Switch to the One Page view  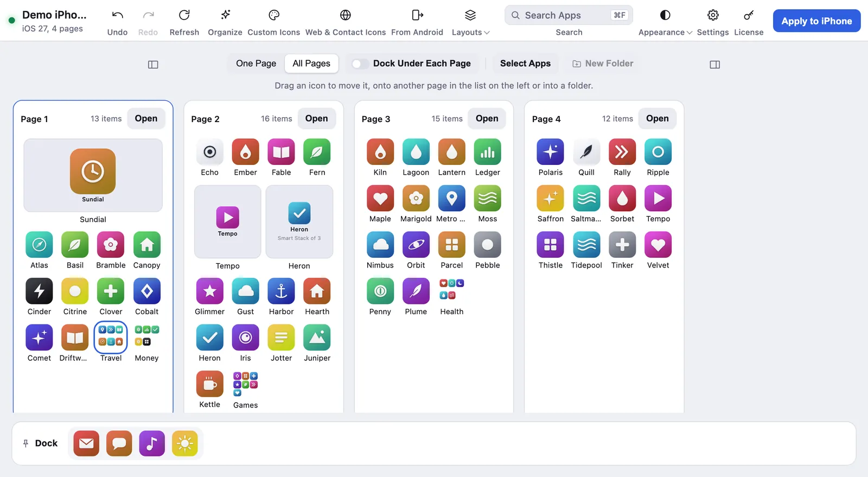[x=256, y=63]
